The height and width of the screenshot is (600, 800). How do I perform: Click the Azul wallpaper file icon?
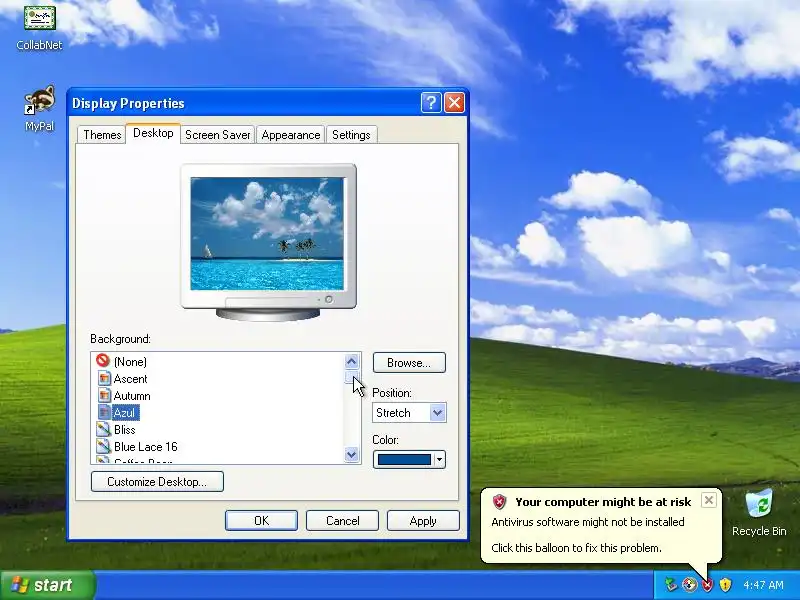coord(104,412)
